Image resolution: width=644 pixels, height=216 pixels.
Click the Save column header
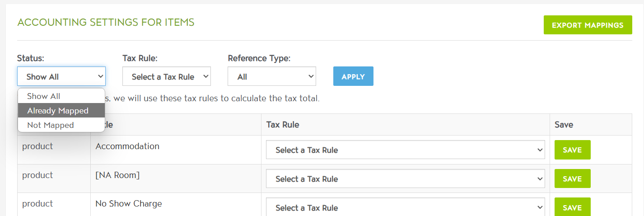coord(564,125)
